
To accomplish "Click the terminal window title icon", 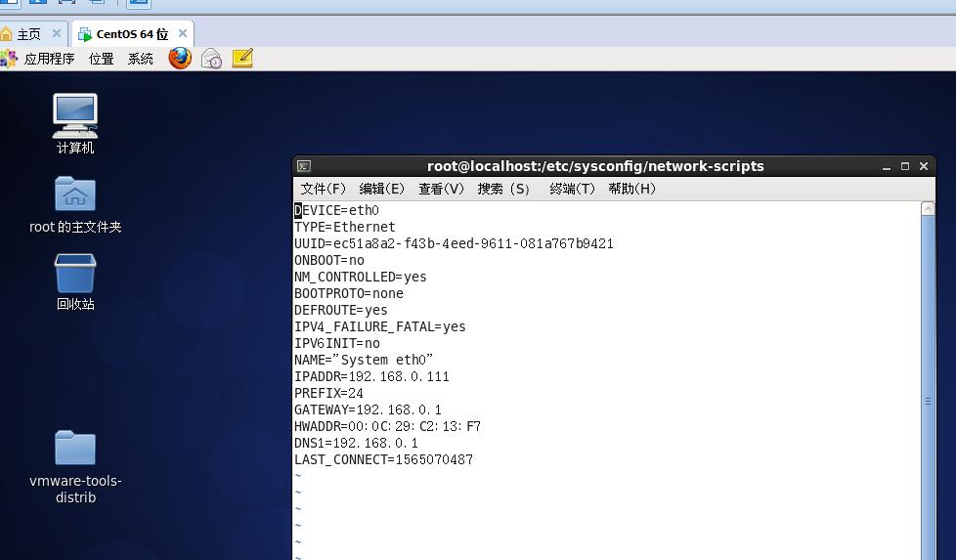I will (304, 166).
